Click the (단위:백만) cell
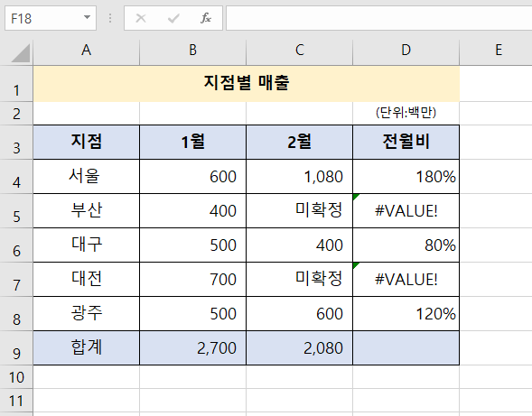532x416 pixels. point(406,113)
